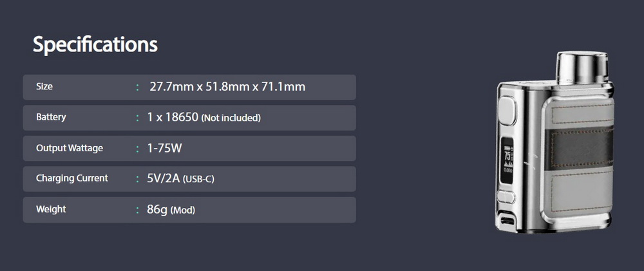Click the 27.7mm x 51.8mm x 71.1mm value
The width and height of the screenshot is (644, 271).
227,87
